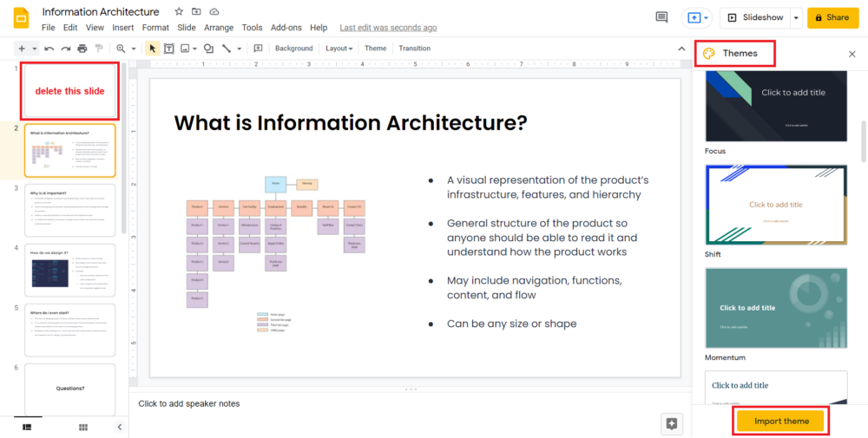Open the Arrange menu
Viewport: 868px width, 438px height.
[x=219, y=28]
